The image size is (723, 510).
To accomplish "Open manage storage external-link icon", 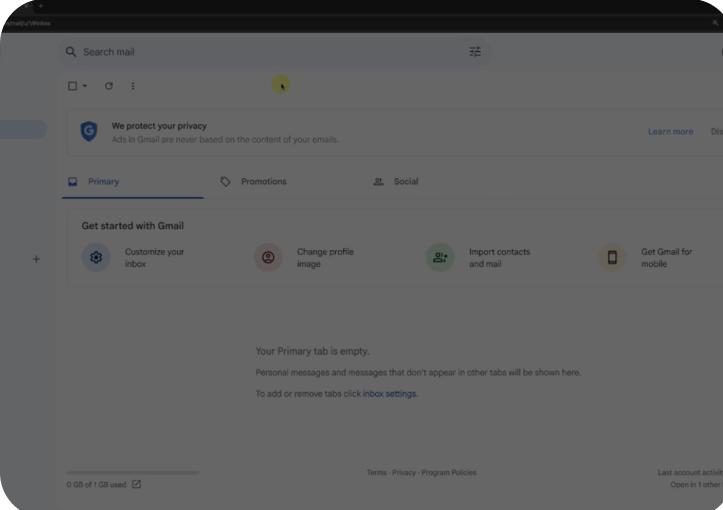I will (x=136, y=484).
